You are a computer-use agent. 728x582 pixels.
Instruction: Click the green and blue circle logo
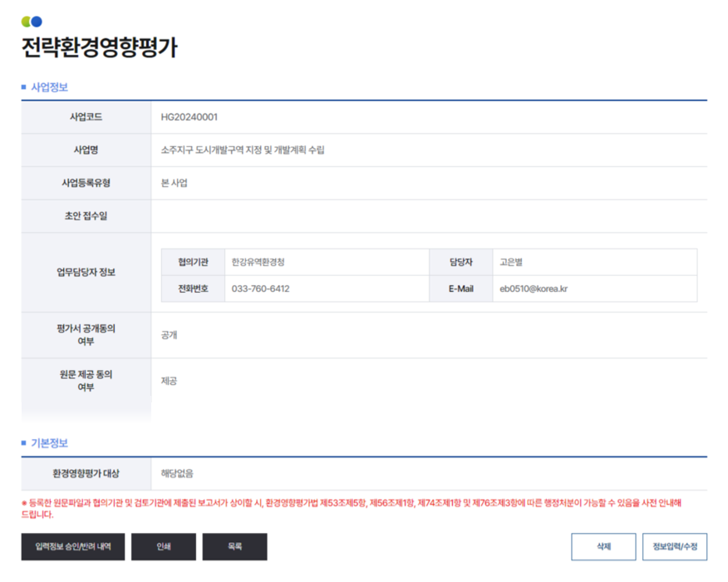point(32,22)
